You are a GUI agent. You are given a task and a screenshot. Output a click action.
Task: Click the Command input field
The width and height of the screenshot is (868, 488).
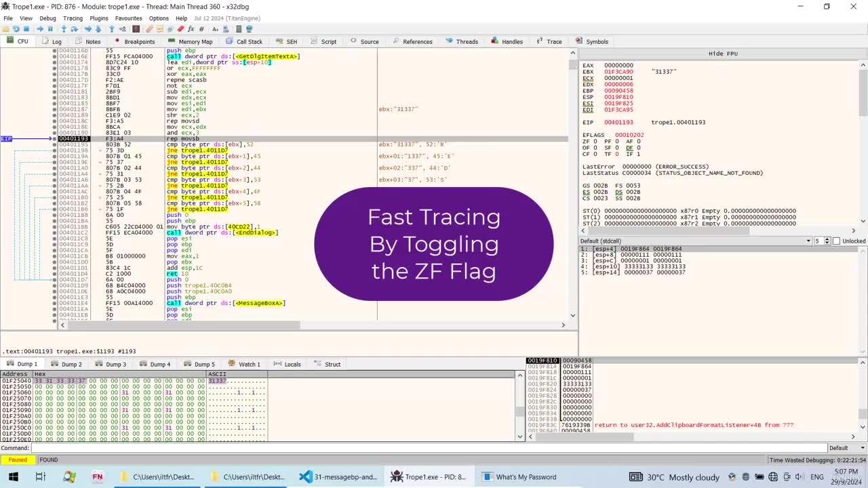click(429, 448)
